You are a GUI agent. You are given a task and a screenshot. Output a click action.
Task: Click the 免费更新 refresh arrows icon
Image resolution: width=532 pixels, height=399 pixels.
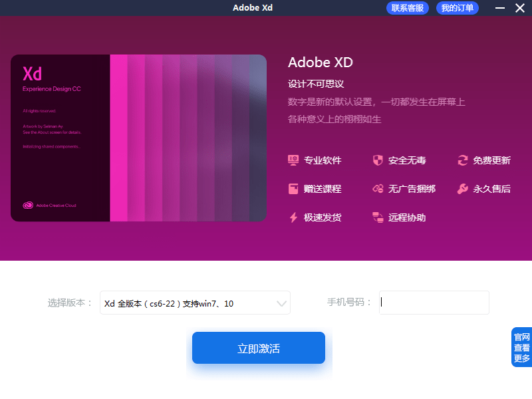[x=463, y=160]
